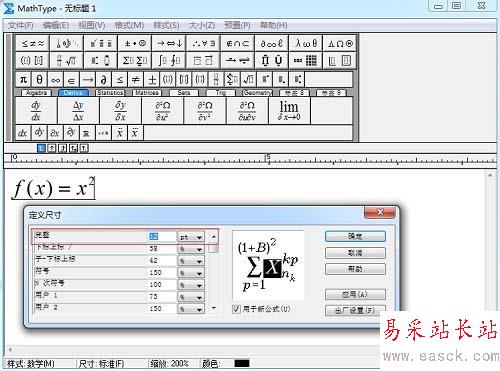
Task: Open the lowercase Greek palette (λωθ)
Action: pyautogui.click(x=306, y=43)
